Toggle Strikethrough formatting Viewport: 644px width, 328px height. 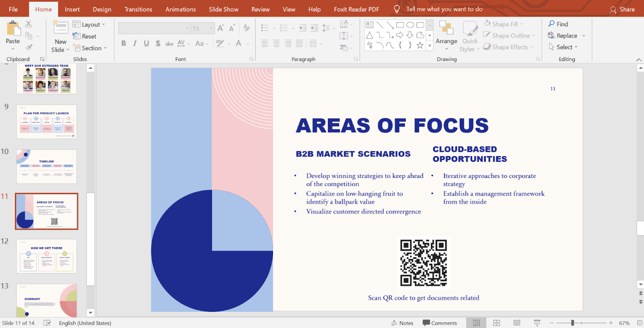pos(169,44)
